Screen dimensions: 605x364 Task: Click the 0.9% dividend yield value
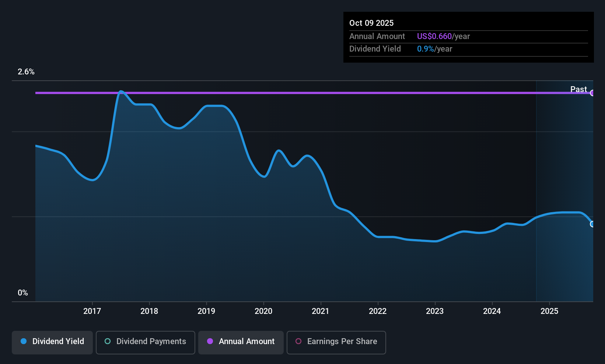point(425,49)
